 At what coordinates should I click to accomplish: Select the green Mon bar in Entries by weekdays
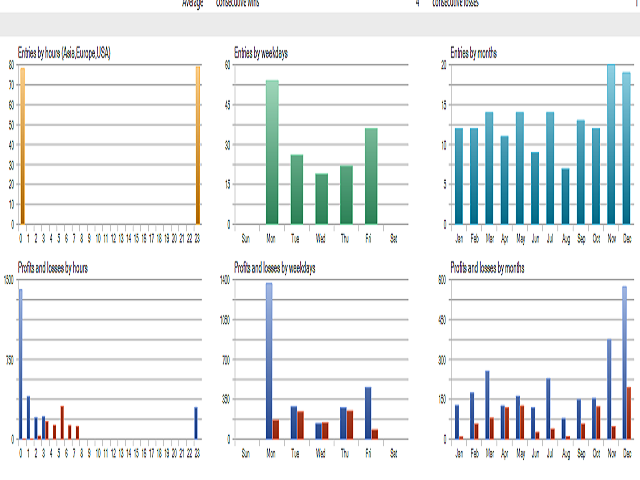point(272,152)
